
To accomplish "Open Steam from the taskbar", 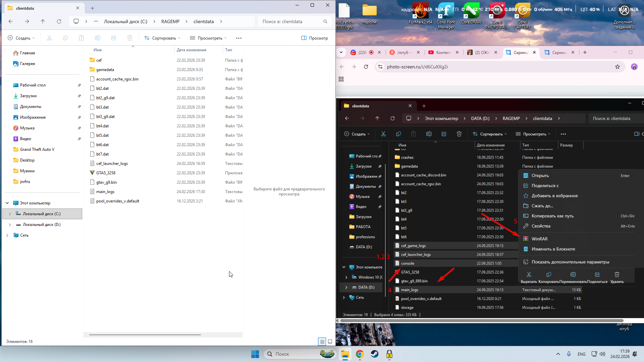I will (375, 354).
